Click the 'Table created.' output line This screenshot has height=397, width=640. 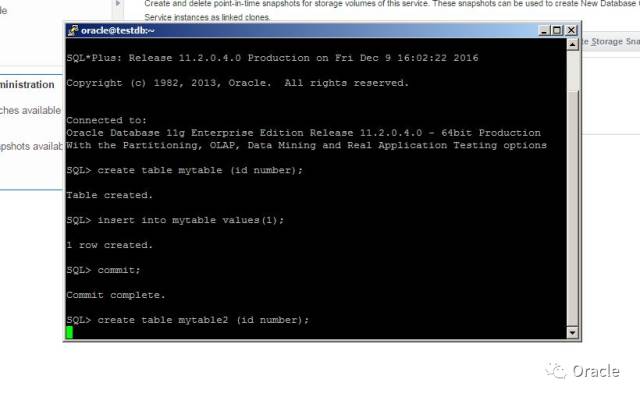109,195
